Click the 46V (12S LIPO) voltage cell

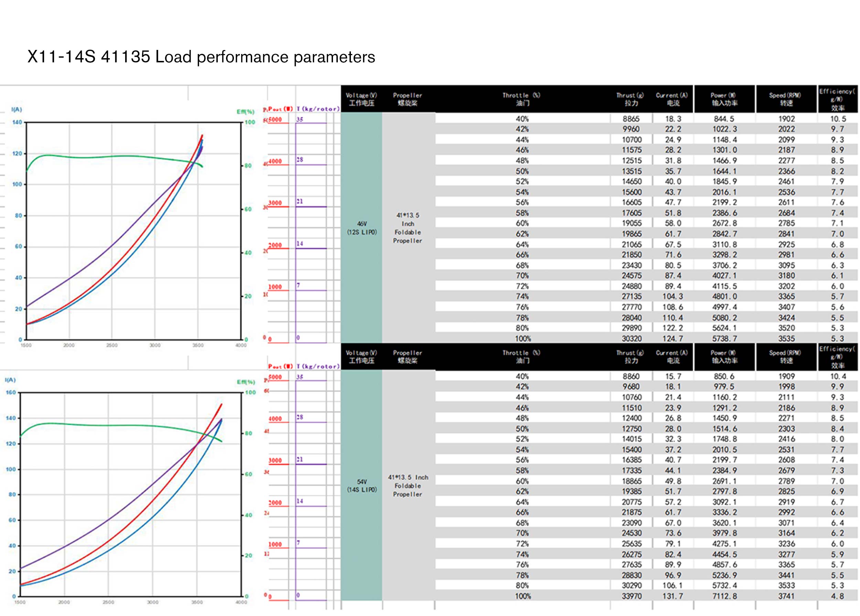click(362, 227)
